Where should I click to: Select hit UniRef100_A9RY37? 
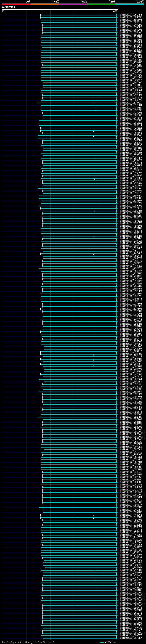(131, 505)
